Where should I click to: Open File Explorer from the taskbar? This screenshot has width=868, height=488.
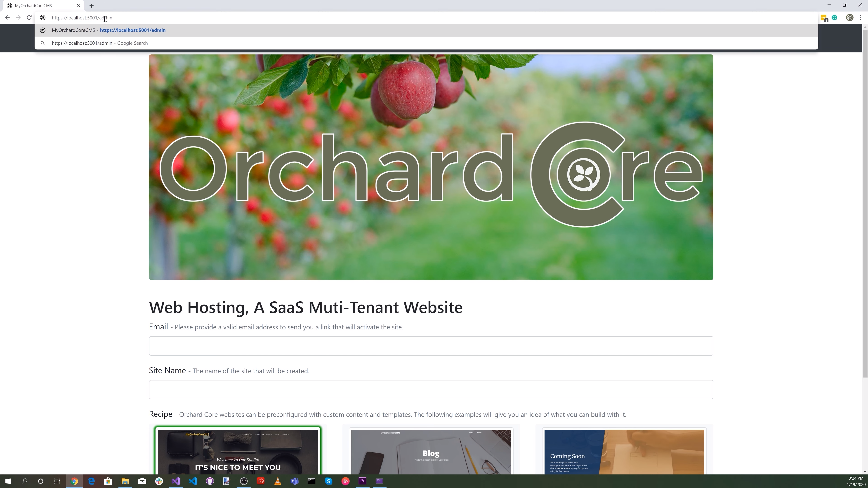click(x=125, y=481)
